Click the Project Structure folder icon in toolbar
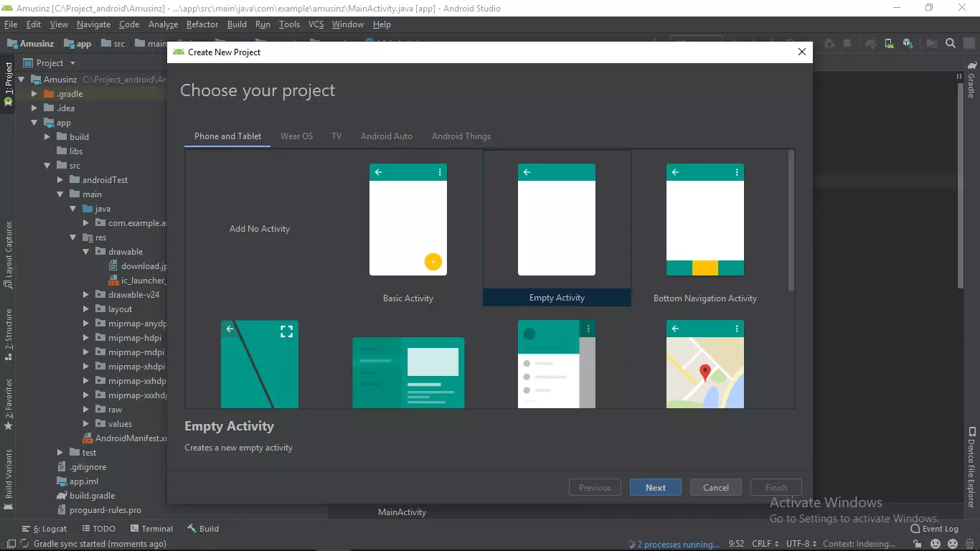This screenshot has height=551, width=980. pyautogui.click(x=932, y=44)
